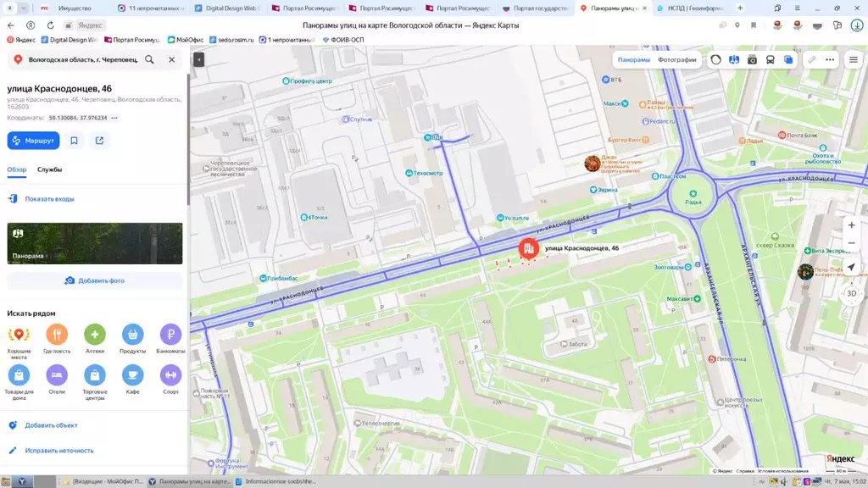
Task: Click the red улица Краснодонцев, 46 map pin
Action: click(529, 248)
